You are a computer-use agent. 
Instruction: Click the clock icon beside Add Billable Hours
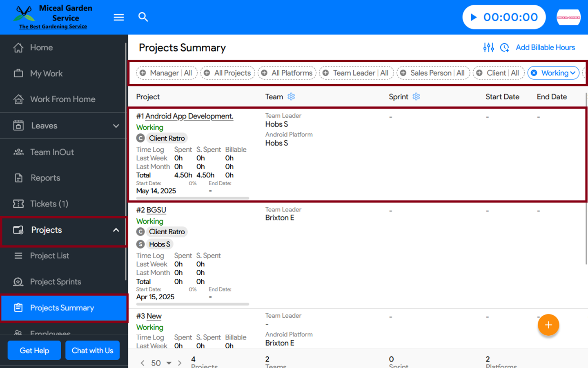tap(505, 47)
